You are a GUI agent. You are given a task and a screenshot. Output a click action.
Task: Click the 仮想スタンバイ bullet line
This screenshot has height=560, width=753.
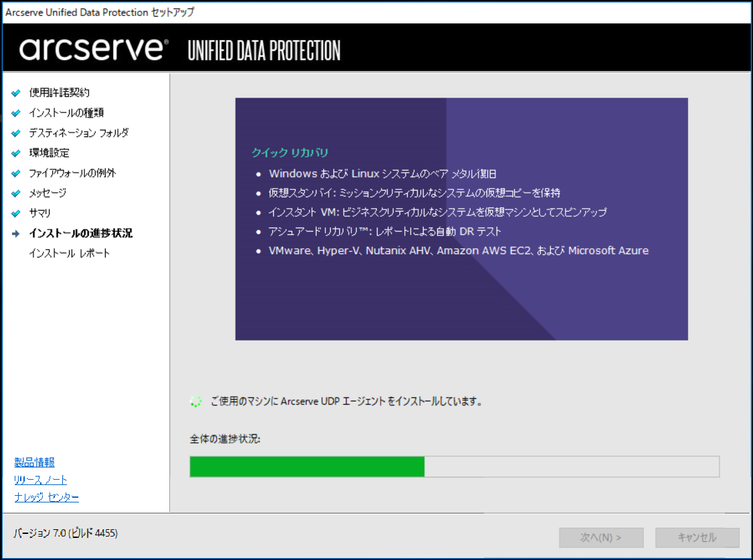414,193
